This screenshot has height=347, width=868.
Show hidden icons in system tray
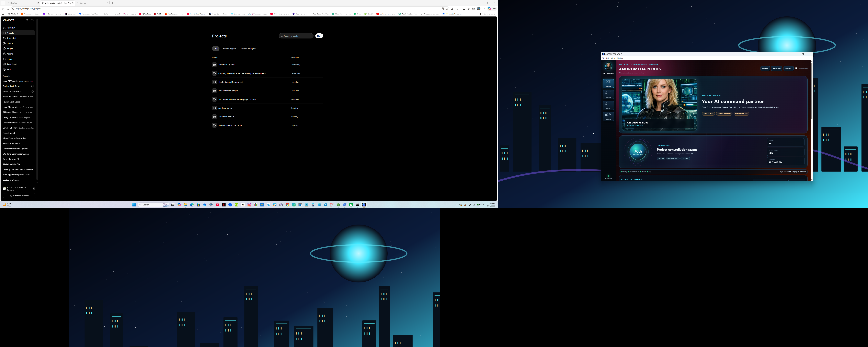click(456, 205)
